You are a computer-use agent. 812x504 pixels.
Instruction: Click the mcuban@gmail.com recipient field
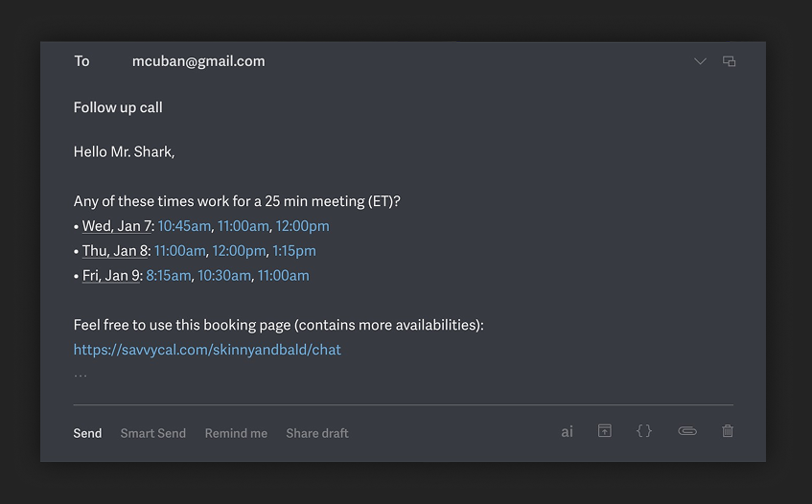pos(198,61)
